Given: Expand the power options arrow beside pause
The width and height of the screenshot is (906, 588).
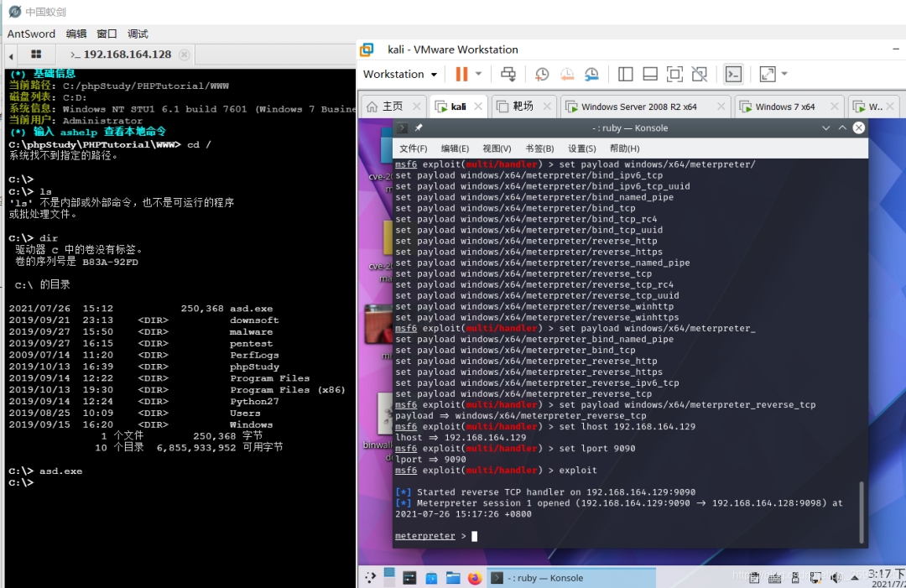Looking at the screenshot, I should coord(478,74).
